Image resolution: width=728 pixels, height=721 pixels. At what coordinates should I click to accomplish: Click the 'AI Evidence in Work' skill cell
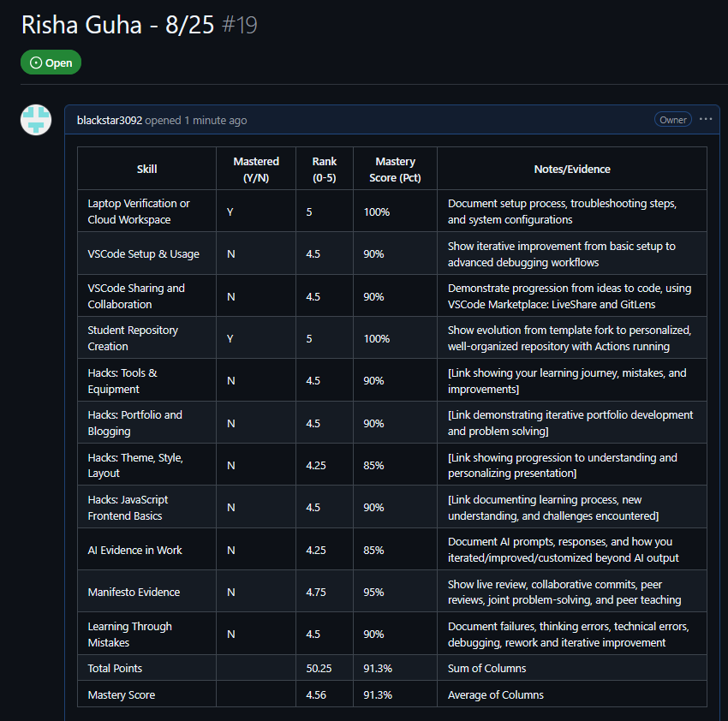[134, 550]
